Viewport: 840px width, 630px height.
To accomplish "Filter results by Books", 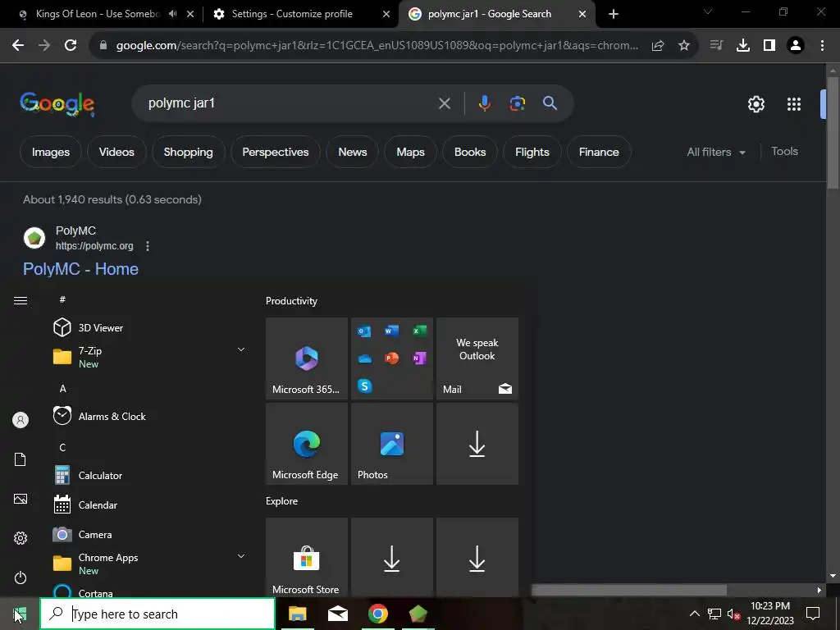I will (x=470, y=152).
